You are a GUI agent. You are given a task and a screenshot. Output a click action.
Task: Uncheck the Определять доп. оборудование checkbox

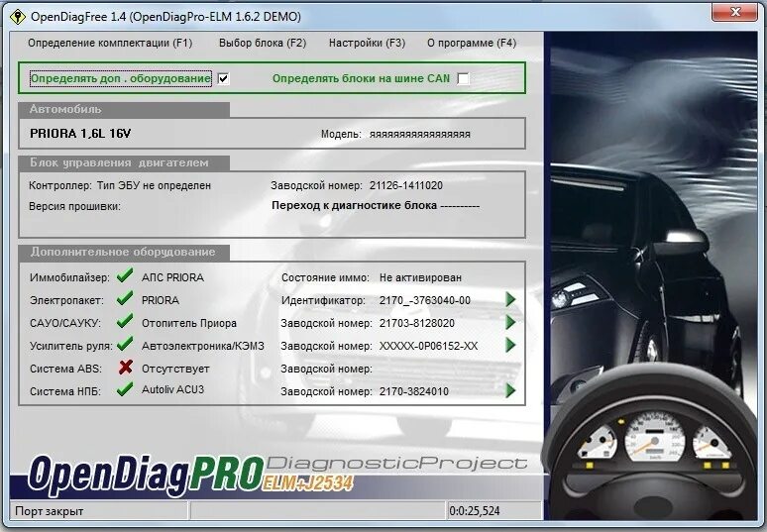pos(224,78)
